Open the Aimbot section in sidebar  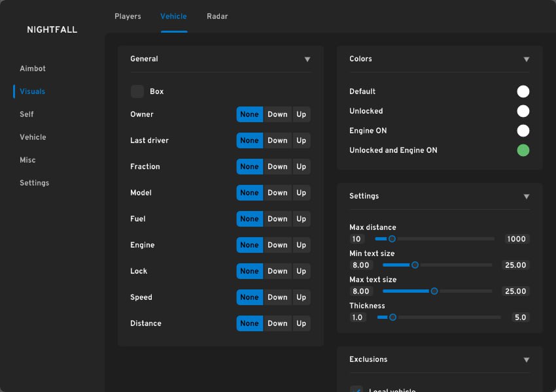[33, 69]
